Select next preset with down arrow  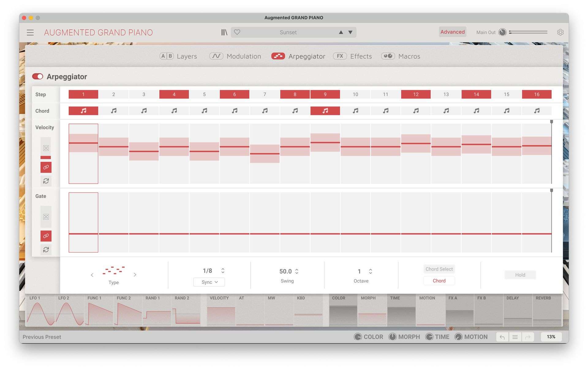(350, 32)
